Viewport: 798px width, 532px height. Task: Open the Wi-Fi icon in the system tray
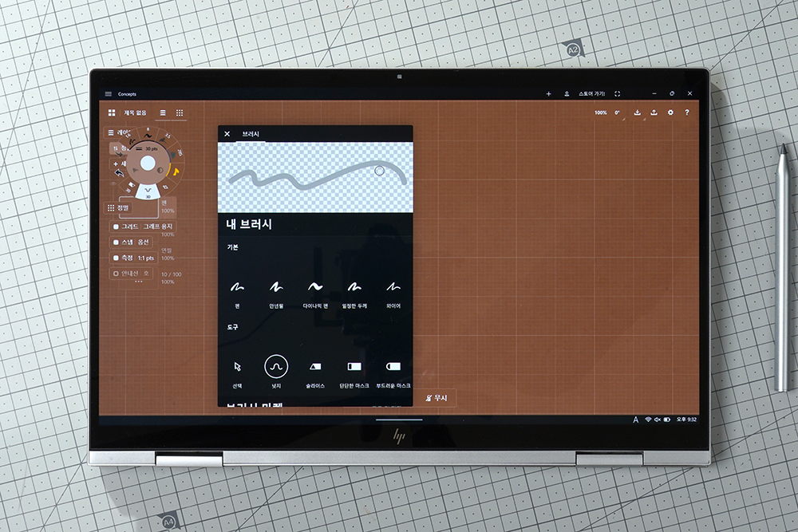pos(648,420)
